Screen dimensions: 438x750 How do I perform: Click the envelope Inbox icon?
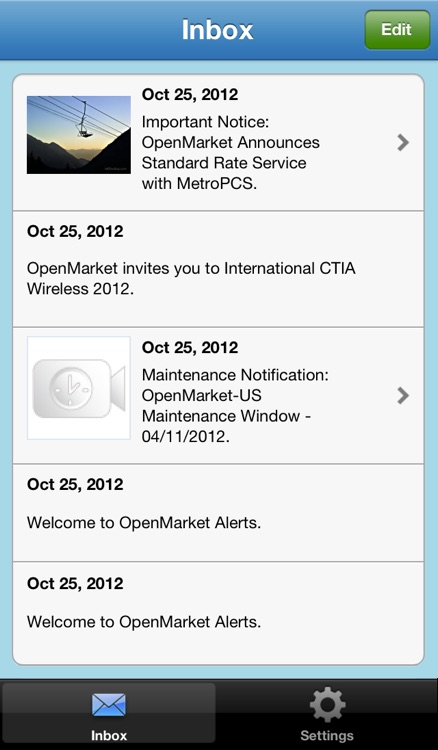tap(109, 705)
